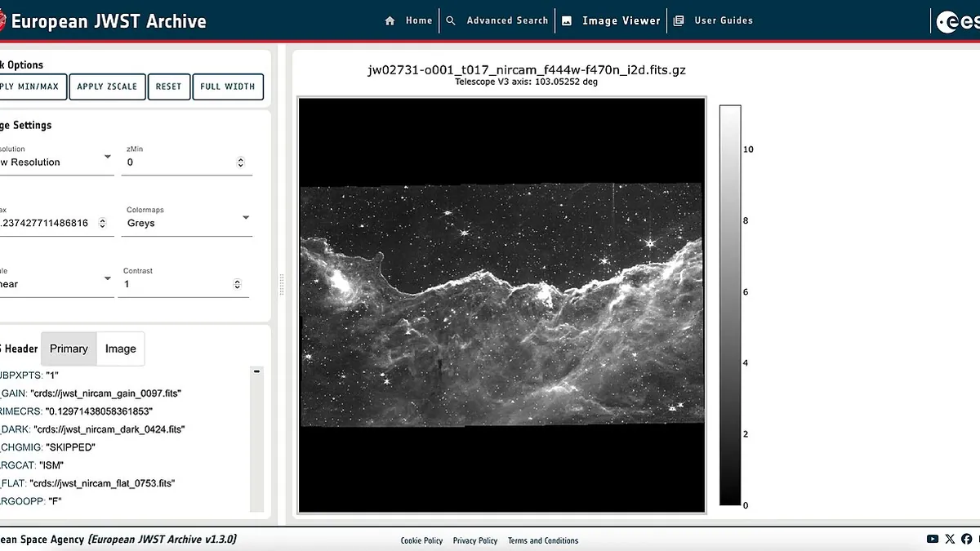Image resolution: width=980 pixels, height=551 pixels.
Task: Click the FULL WIDTH button
Action: click(x=228, y=87)
